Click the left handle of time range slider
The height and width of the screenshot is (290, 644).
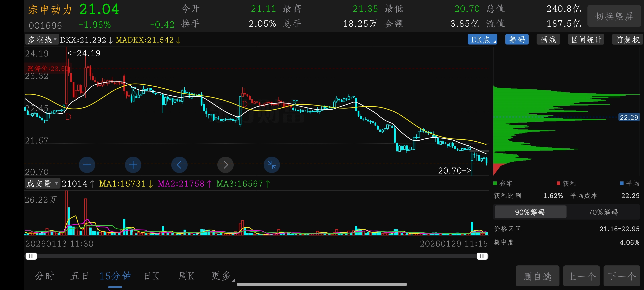click(31, 256)
